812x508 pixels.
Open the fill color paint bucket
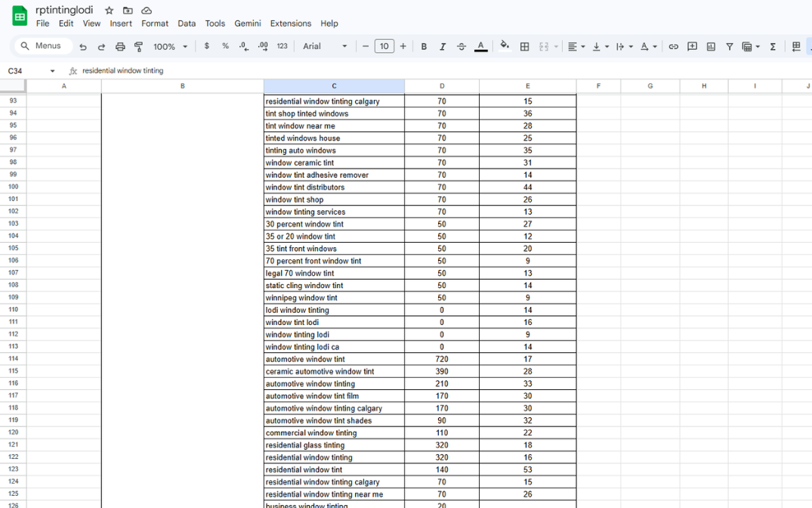pos(505,46)
